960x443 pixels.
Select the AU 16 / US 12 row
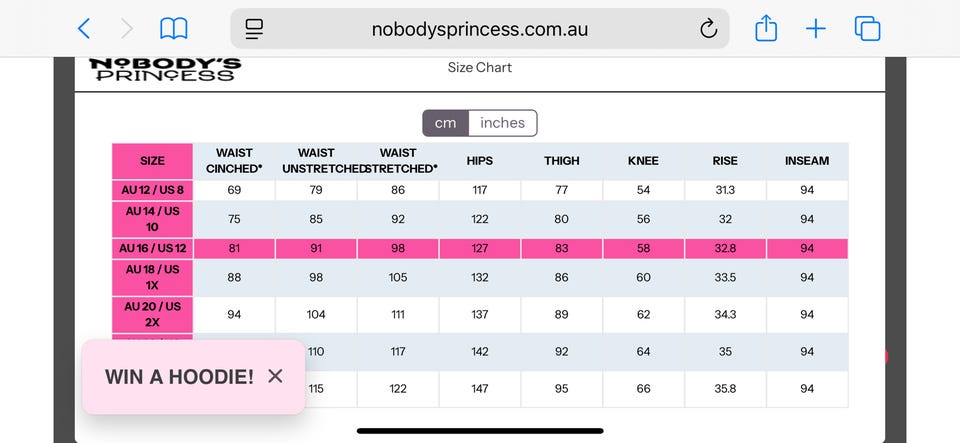coord(480,248)
